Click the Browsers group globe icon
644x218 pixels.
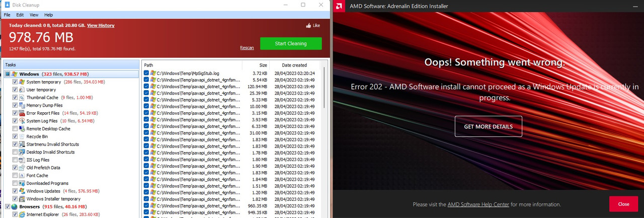pos(15,206)
